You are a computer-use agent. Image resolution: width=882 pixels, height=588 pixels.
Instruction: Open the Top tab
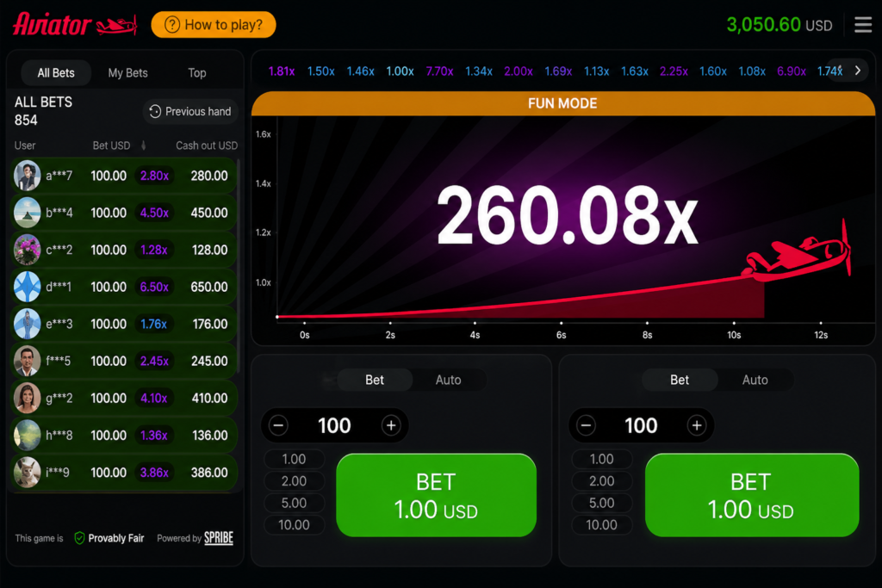click(197, 72)
